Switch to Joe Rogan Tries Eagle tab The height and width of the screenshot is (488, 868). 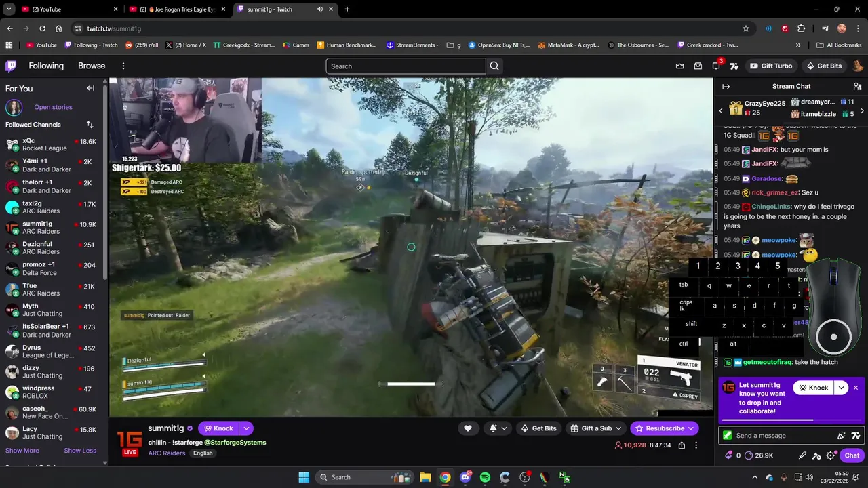pos(180,9)
